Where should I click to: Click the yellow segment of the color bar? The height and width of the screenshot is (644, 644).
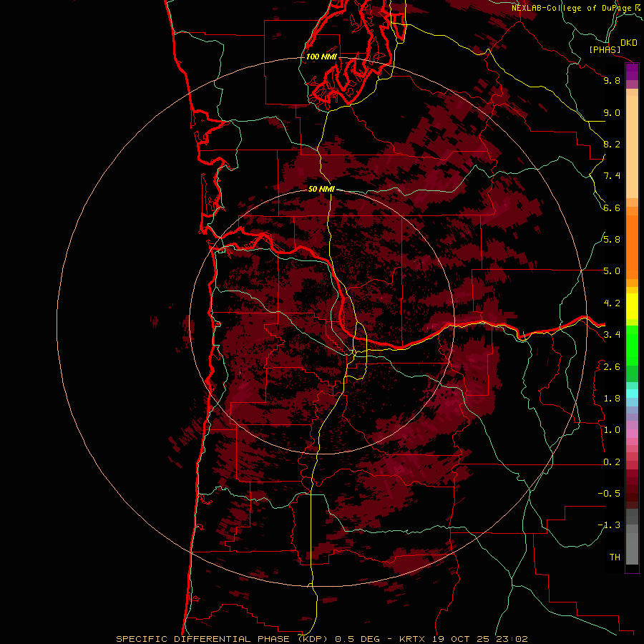(632, 306)
